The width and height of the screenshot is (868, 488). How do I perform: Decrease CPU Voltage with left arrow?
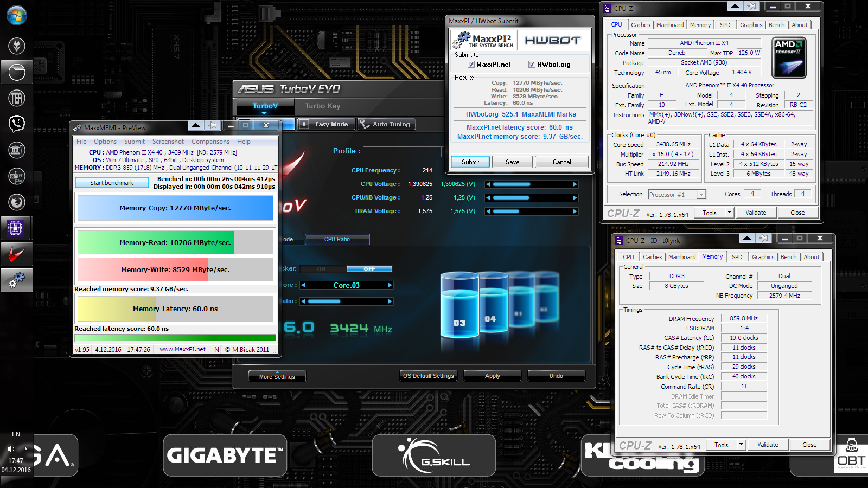click(x=488, y=184)
